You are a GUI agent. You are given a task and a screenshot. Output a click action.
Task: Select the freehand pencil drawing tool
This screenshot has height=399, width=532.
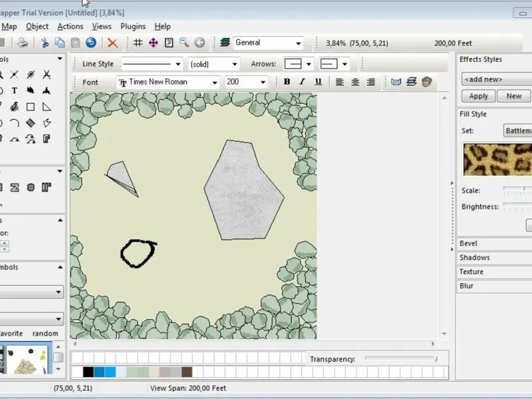14,107
